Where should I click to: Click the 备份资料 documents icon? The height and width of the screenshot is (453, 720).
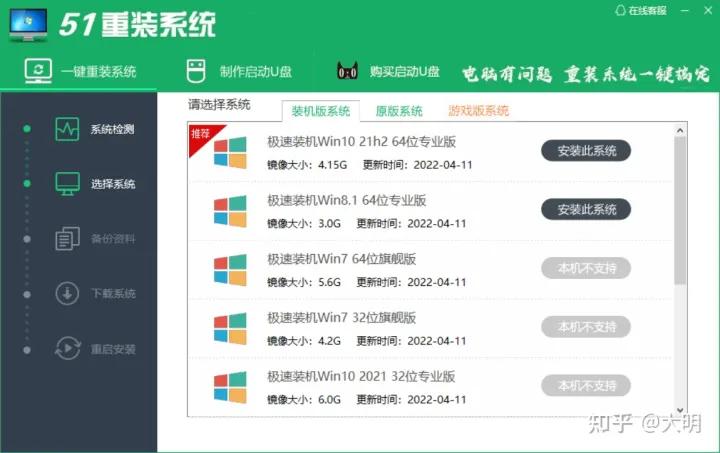(x=68, y=239)
